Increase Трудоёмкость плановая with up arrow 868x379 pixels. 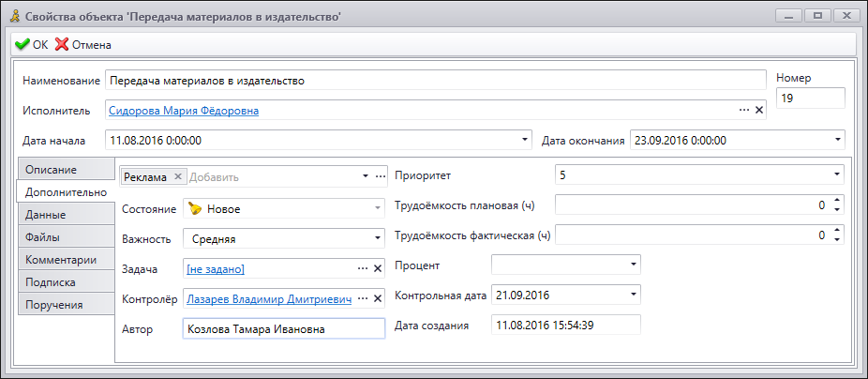(836, 201)
